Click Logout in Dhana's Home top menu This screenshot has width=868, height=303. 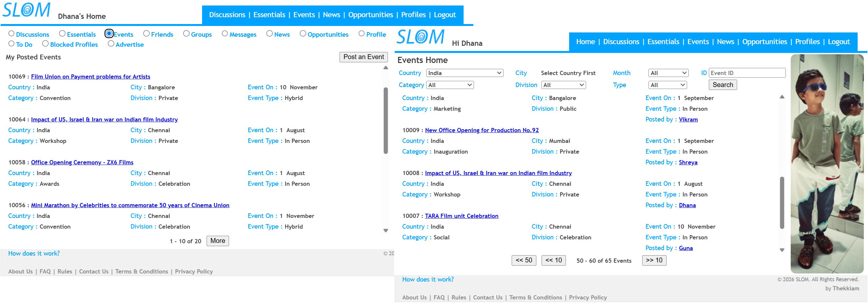445,15
